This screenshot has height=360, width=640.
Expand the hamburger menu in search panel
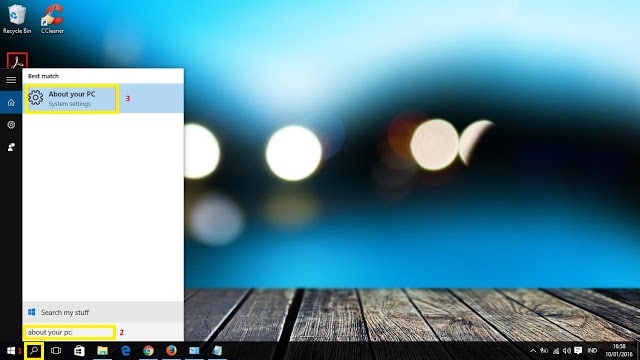[x=11, y=80]
